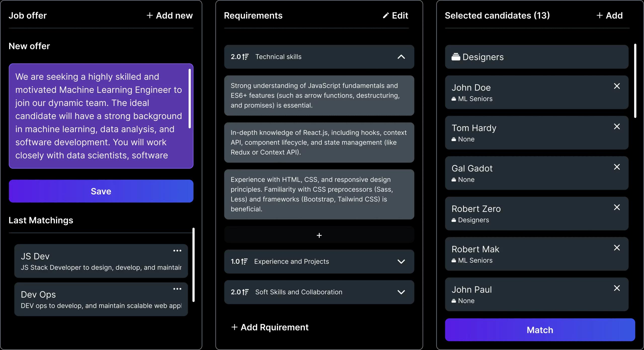Image resolution: width=644 pixels, height=350 pixels.
Task: Remove John Doe from selected candidates
Action: coord(617,86)
